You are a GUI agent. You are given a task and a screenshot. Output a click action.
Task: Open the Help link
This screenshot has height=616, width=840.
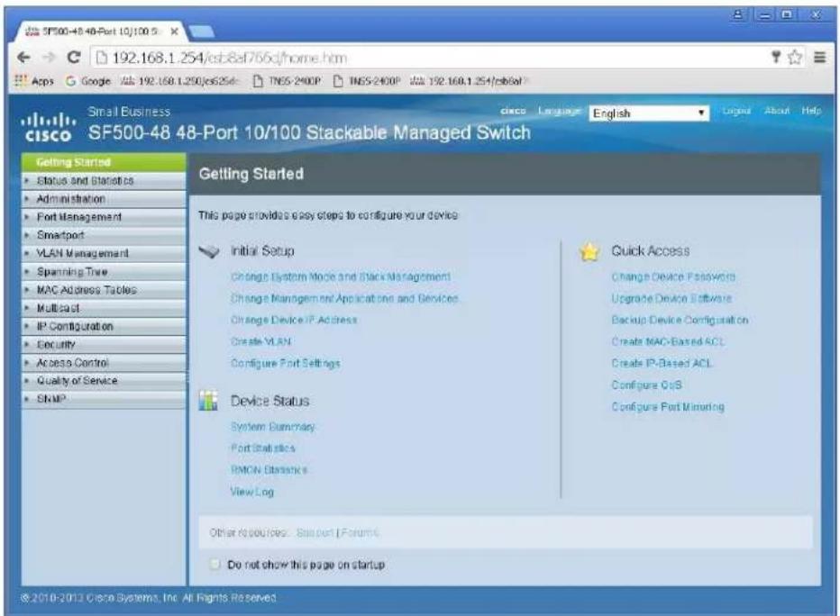click(811, 111)
